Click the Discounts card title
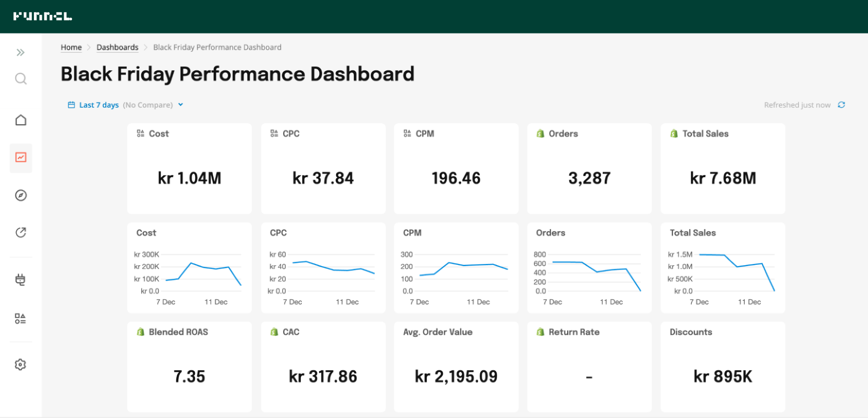 pos(691,332)
